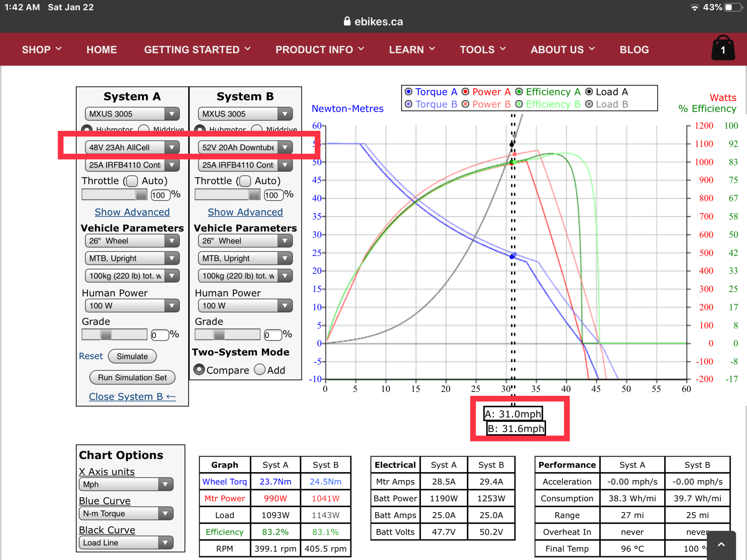Expand System B 52V 20Ah Downtube dropdown
Screen dimensions: 747x560
click(x=245, y=147)
